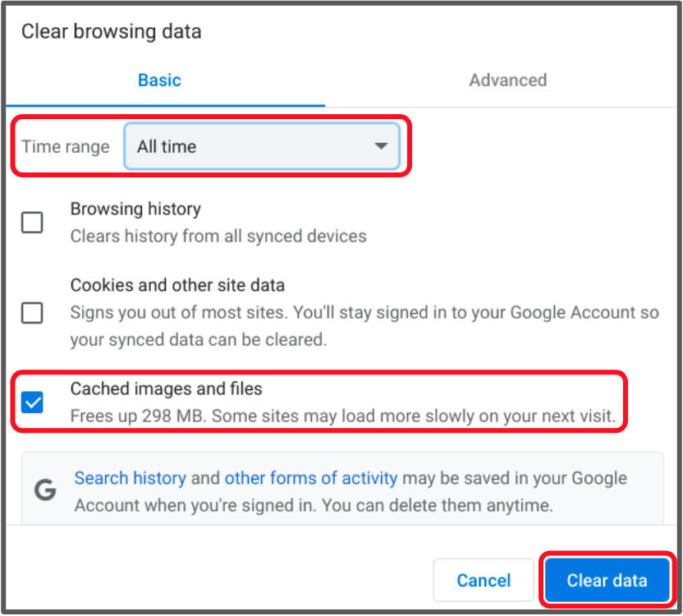The image size is (683, 616).
Task: Open other forms of activity link
Action: (x=311, y=478)
